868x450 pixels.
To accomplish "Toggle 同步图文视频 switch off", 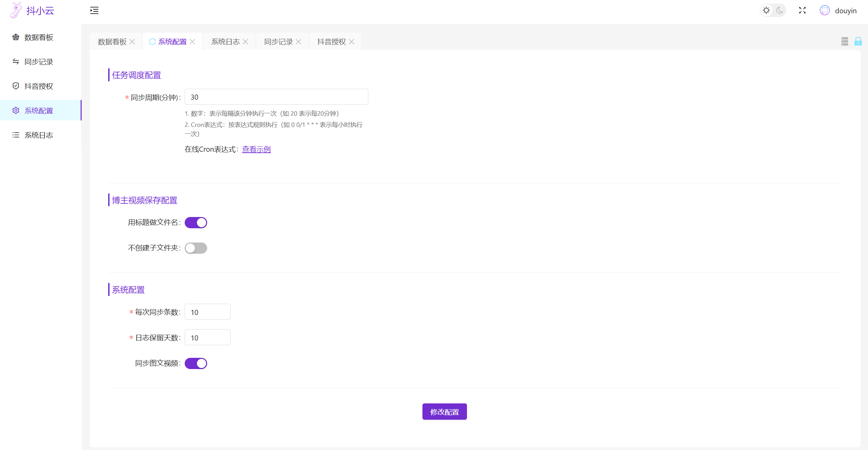I will 196,364.
